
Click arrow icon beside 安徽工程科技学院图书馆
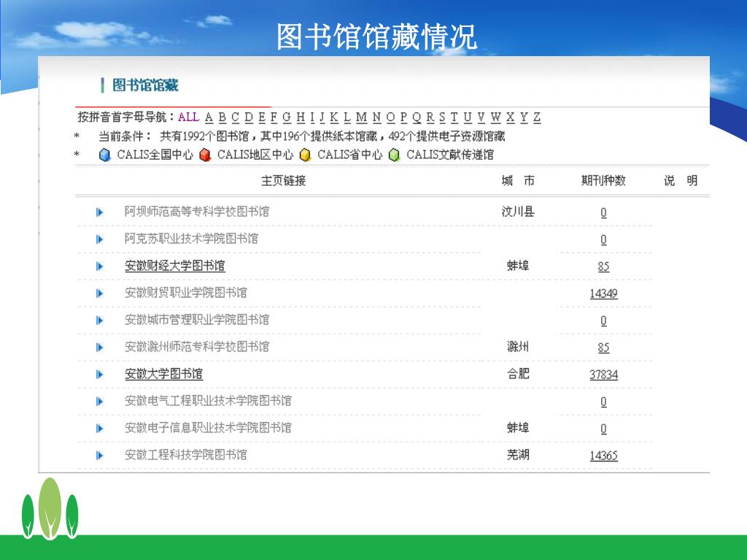[x=99, y=455]
